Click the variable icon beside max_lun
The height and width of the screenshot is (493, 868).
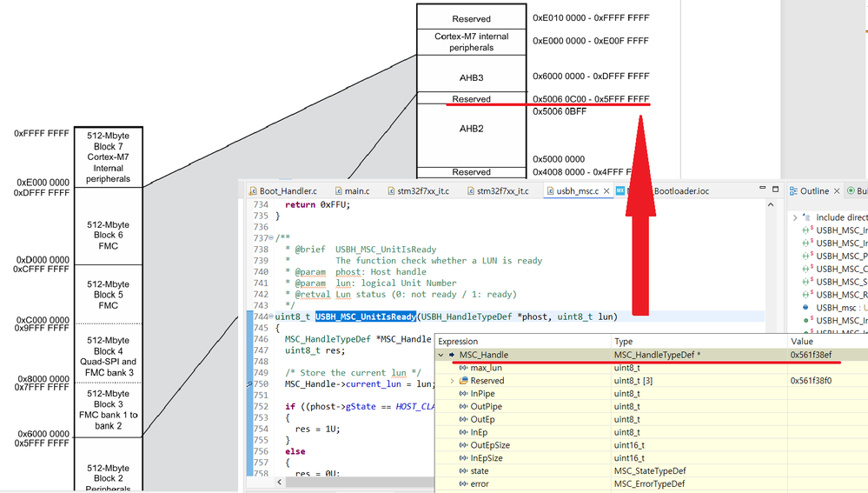coord(463,368)
